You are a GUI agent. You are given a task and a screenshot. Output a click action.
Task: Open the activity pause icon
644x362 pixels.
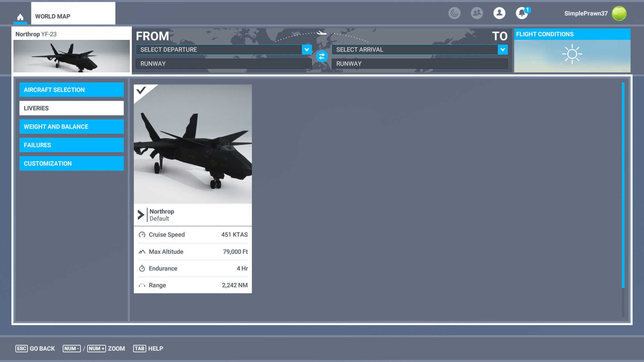tap(454, 13)
